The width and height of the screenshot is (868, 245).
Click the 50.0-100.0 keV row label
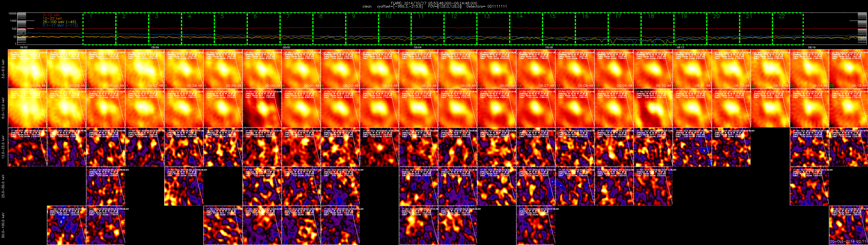pos(3,225)
